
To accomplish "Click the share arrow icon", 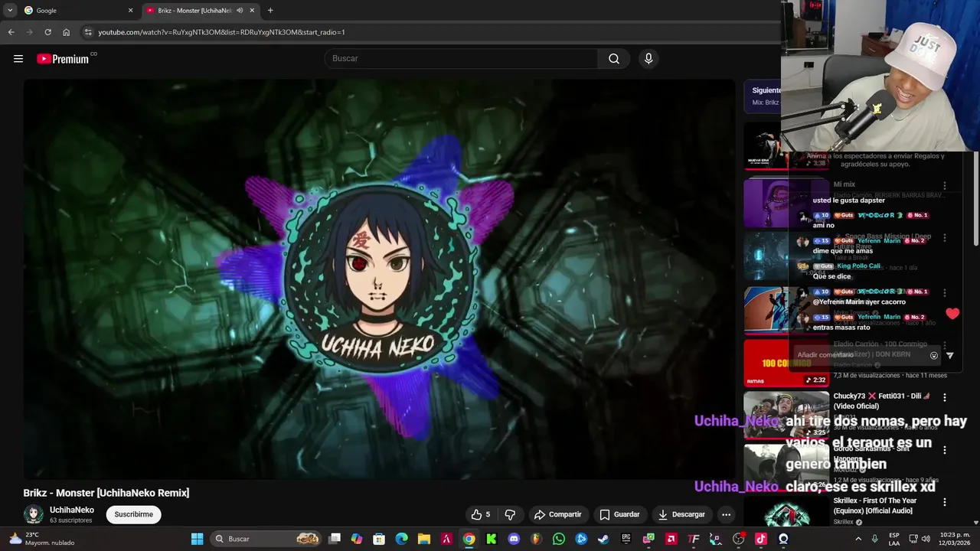I will (x=540, y=514).
